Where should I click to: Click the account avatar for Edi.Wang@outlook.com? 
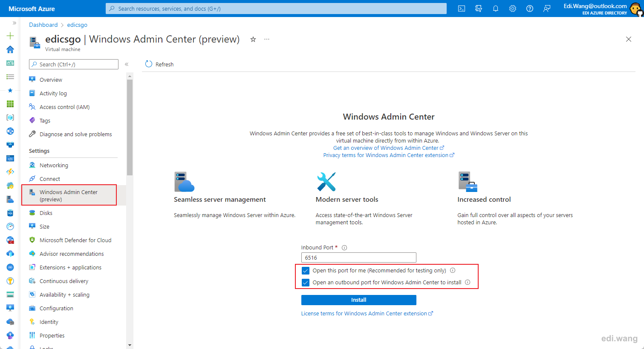636,9
